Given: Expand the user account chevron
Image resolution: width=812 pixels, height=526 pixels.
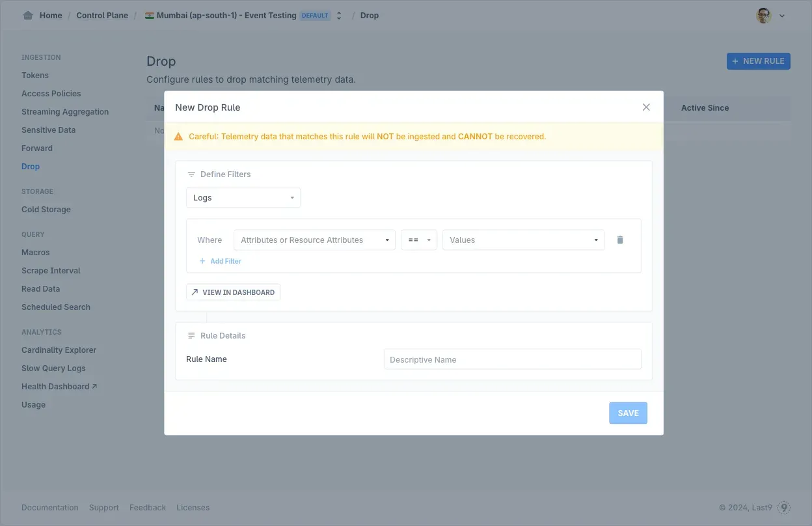Looking at the screenshot, I should [782, 16].
